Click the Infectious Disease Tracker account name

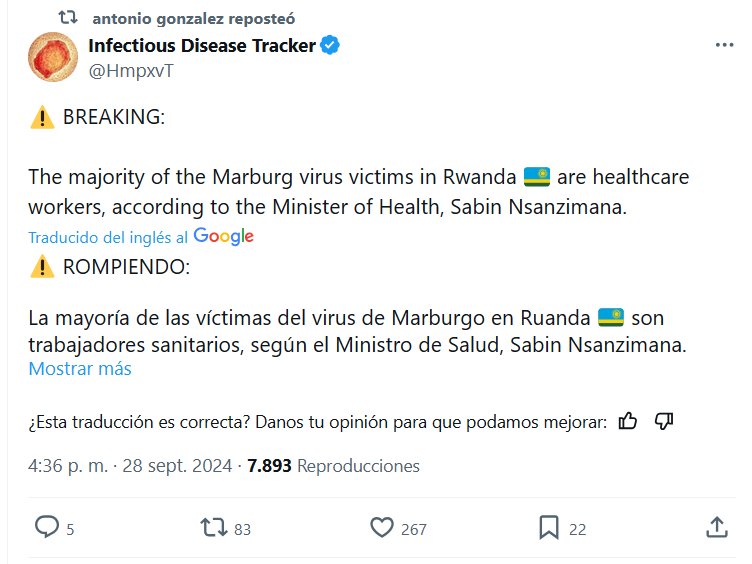202,45
